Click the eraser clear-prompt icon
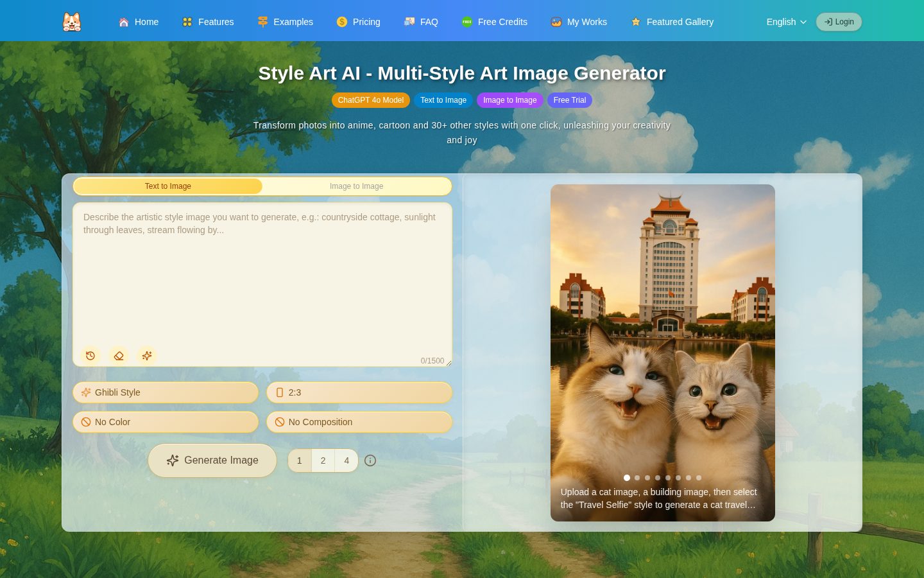 (x=119, y=355)
